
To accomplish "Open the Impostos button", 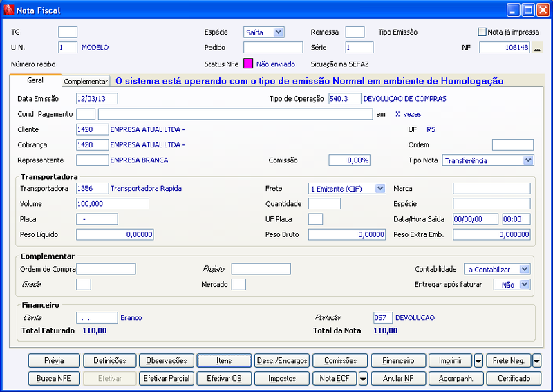I will (x=282, y=379).
